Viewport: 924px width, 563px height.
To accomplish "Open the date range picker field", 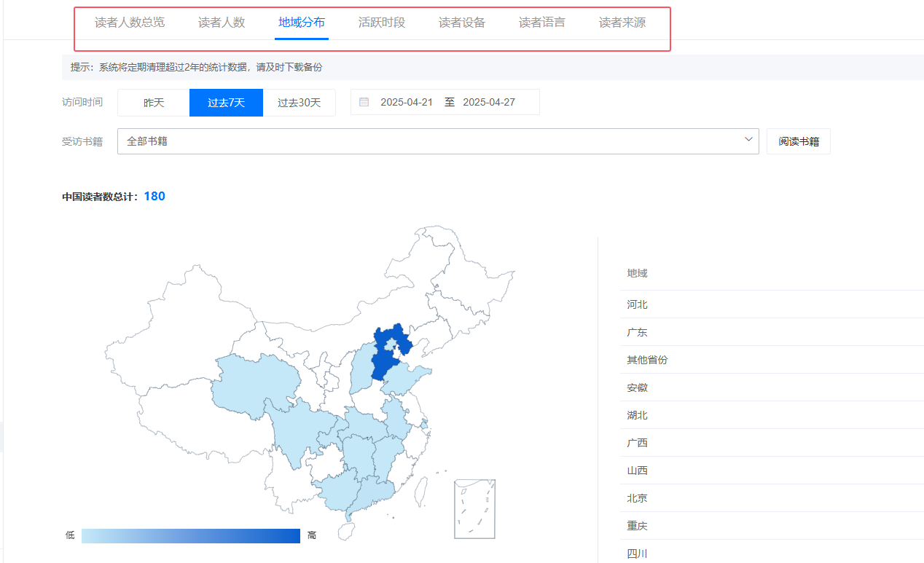I will pyautogui.click(x=445, y=102).
